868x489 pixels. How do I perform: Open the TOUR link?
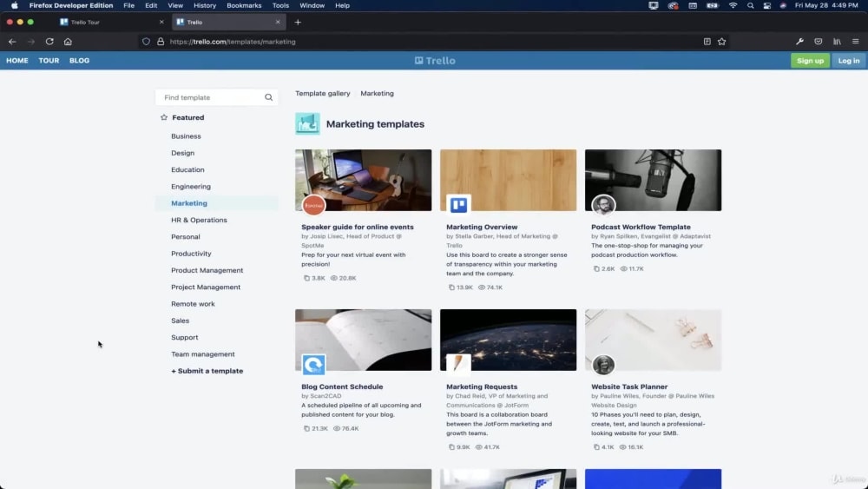pos(49,61)
